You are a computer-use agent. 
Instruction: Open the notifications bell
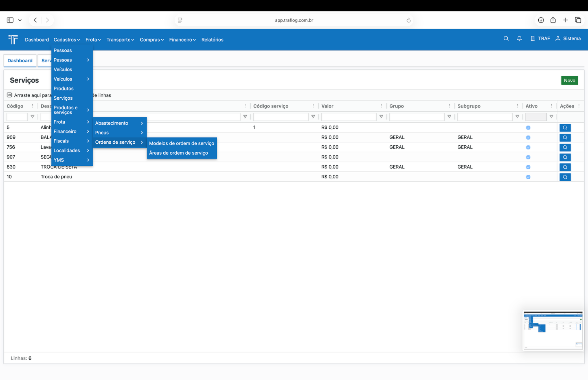[x=519, y=38]
